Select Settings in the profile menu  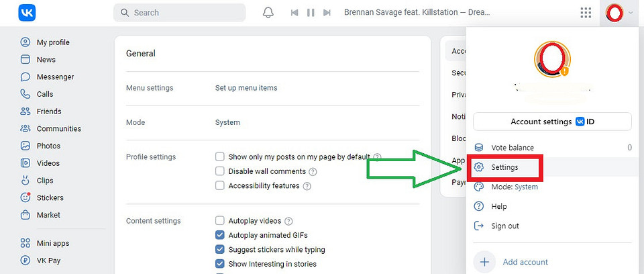[x=504, y=167]
